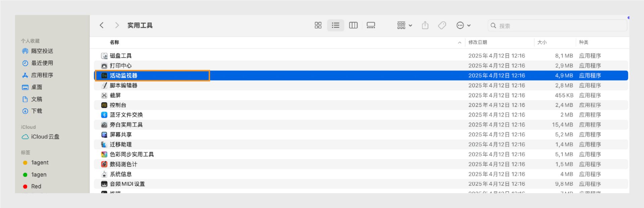Image resolution: width=644 pixels, height=208 pixels.
Task: Open the more actions ellipsis dropdown
Action: point(464,25)
